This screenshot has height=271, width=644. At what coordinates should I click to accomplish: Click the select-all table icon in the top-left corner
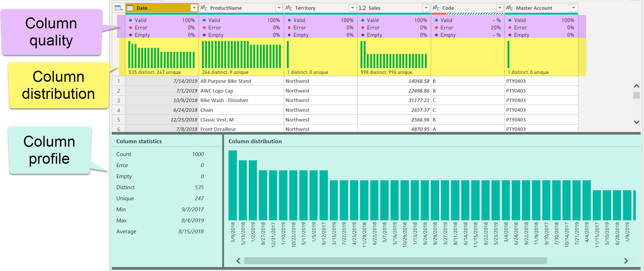[x=117, y=8]
